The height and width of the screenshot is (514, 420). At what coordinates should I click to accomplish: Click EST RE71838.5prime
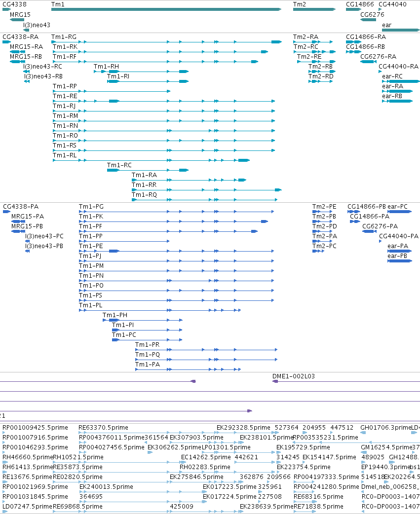tap(318, 507)
